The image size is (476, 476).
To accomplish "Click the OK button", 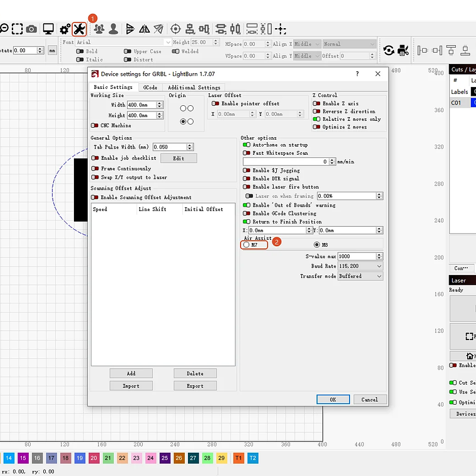I will coord(333,400).
